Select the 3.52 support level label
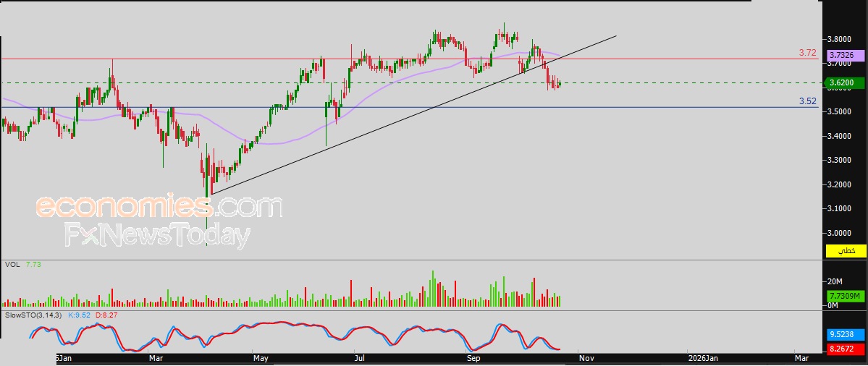The image size is (868, 366). (807, 101)
